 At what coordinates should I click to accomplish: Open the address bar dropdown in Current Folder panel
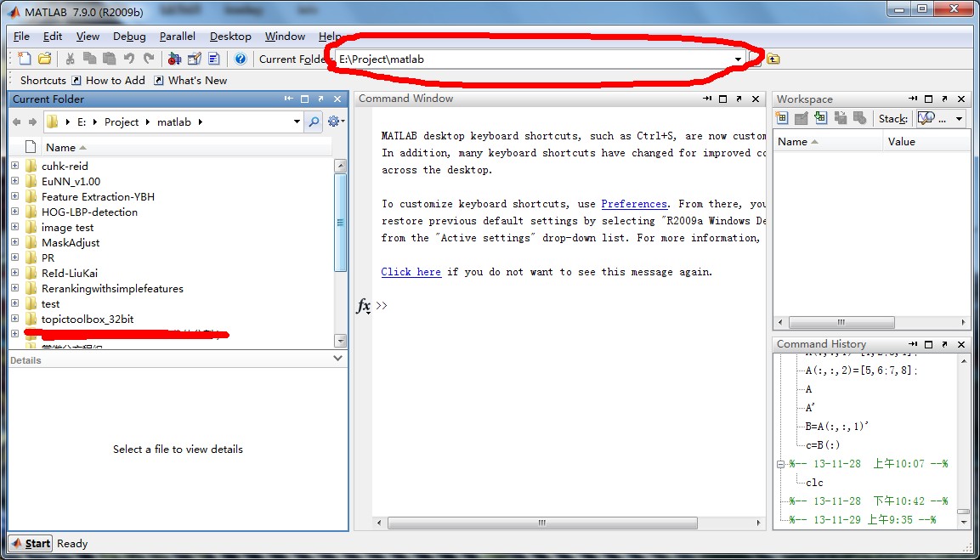297,122
